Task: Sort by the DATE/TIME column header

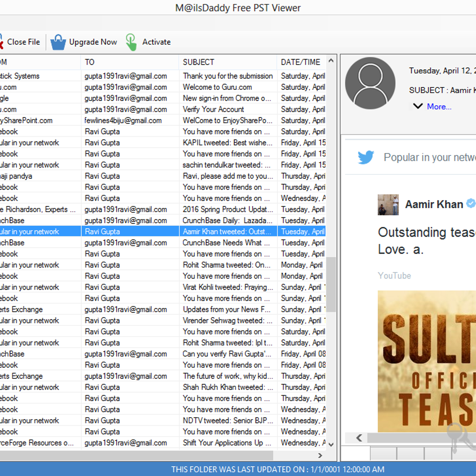Action: pos(302,62)
